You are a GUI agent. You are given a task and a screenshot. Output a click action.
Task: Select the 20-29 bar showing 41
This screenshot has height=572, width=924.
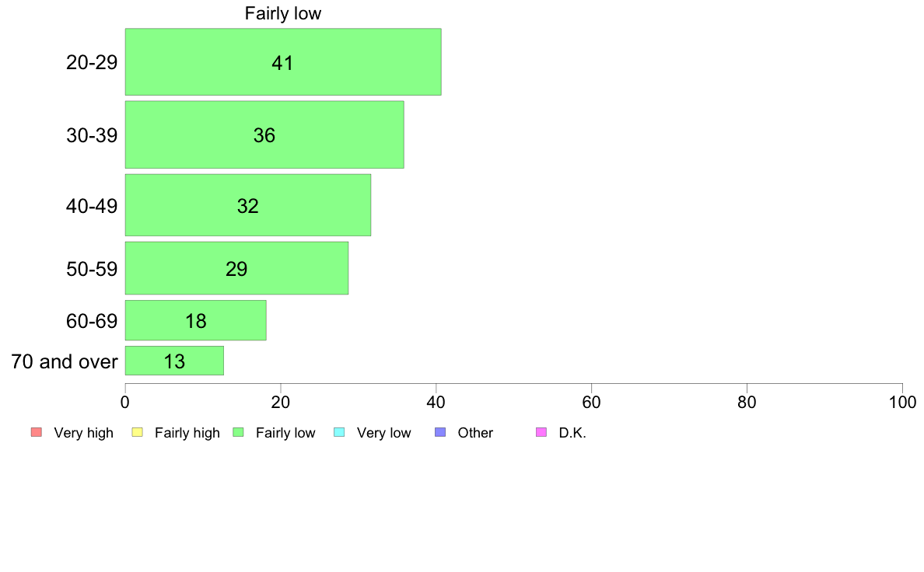283,62
